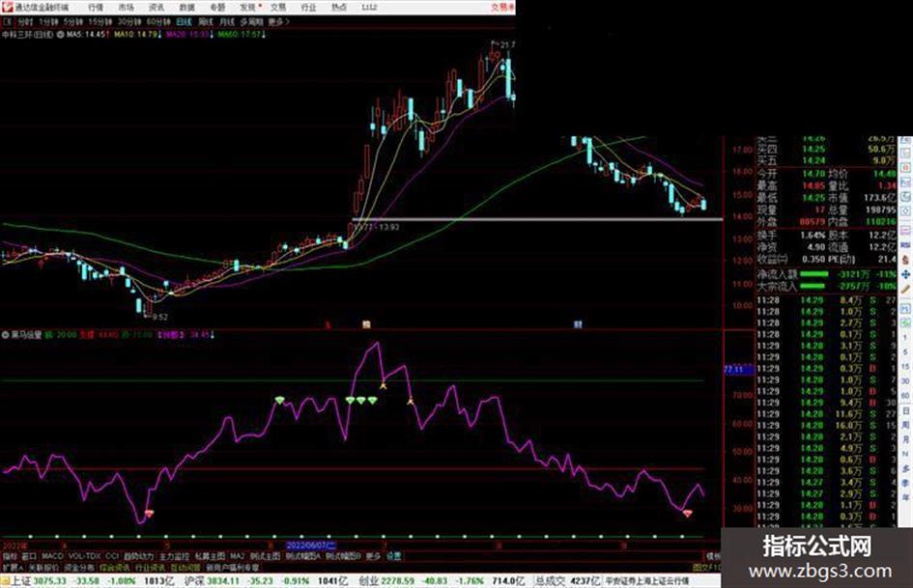Open the 行情 menu
The height and width of the screenshot is (588, 913).
coord(96,7)
